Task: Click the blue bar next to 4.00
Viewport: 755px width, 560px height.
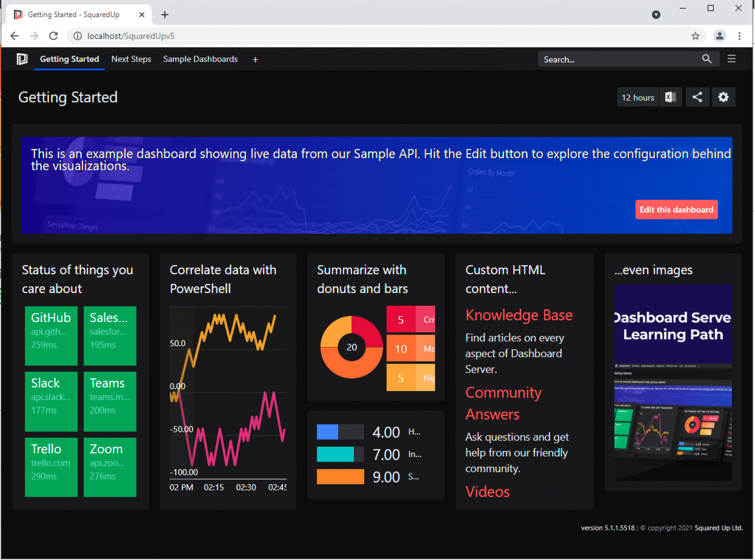Action: pos(327,432)
